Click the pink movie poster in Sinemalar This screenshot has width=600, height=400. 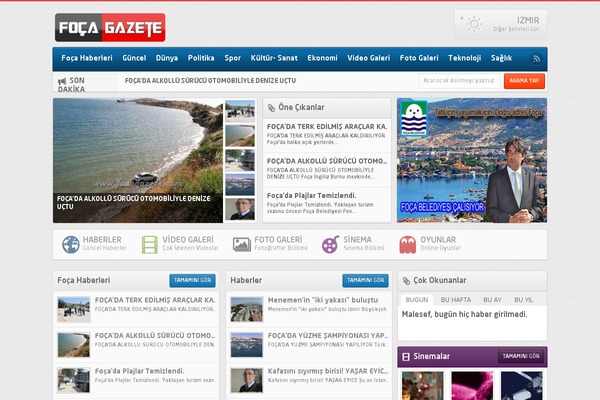coord(472,385)
